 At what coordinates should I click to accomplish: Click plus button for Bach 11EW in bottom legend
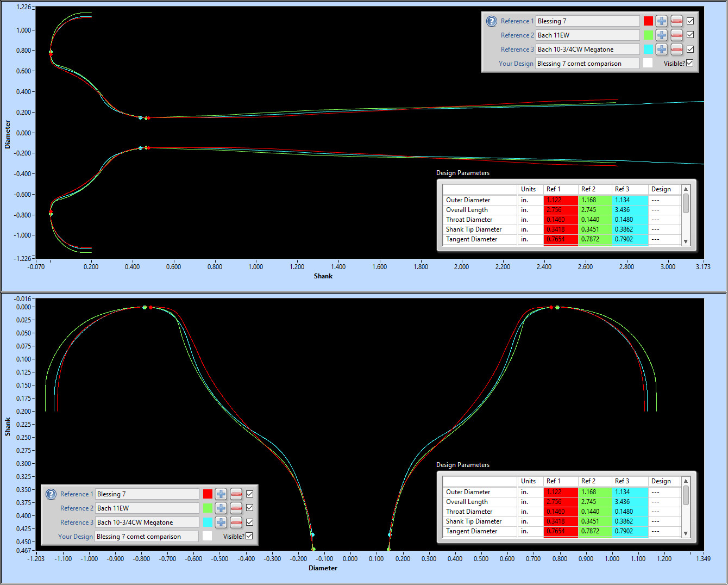coord(221,508)
